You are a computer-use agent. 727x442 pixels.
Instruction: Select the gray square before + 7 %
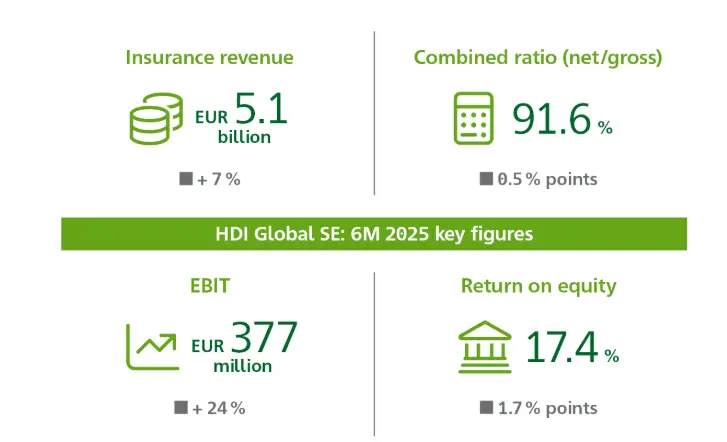185,179
